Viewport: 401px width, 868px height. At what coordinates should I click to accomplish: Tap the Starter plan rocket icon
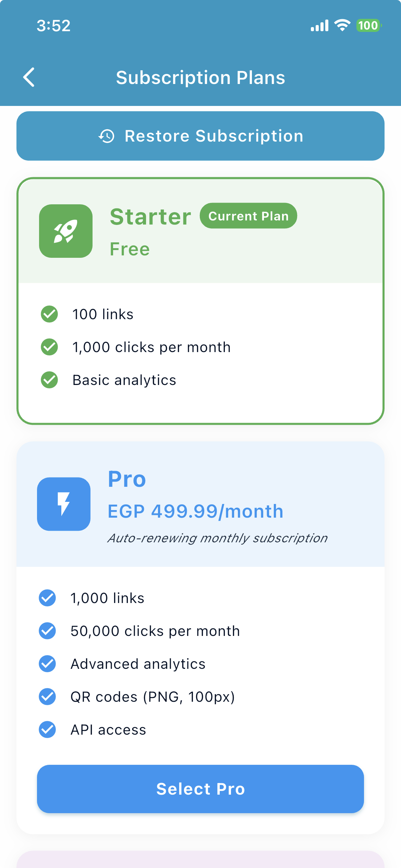click(x=66, y=231)
